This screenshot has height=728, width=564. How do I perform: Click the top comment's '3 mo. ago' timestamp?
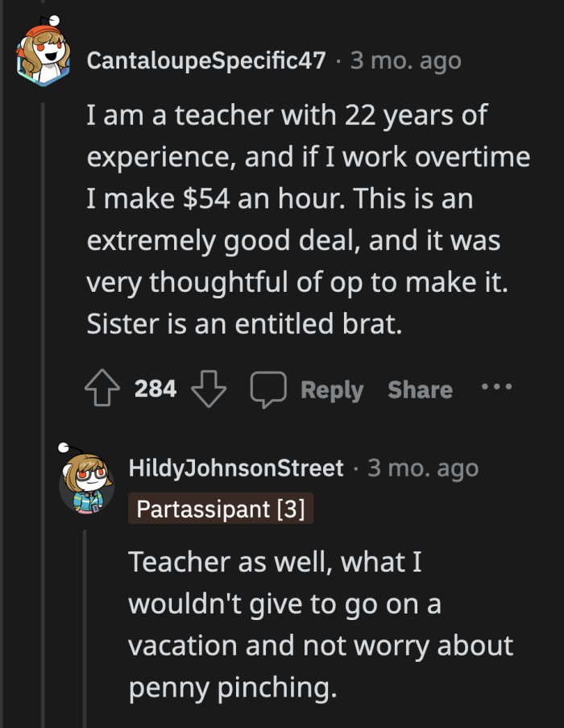click(406, 60)
